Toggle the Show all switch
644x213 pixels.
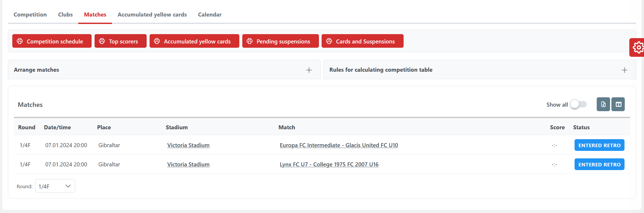coord(578,104)
